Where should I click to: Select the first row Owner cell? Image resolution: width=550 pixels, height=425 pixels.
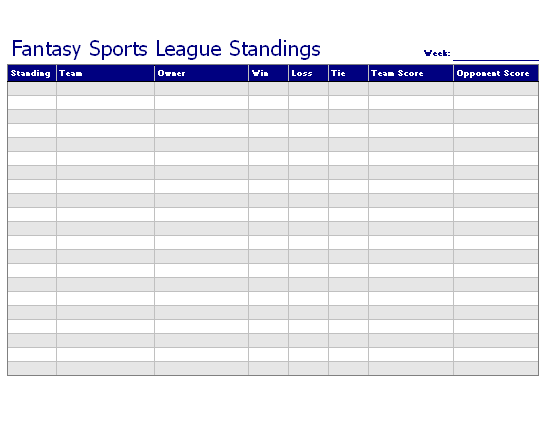pos(201,89)
